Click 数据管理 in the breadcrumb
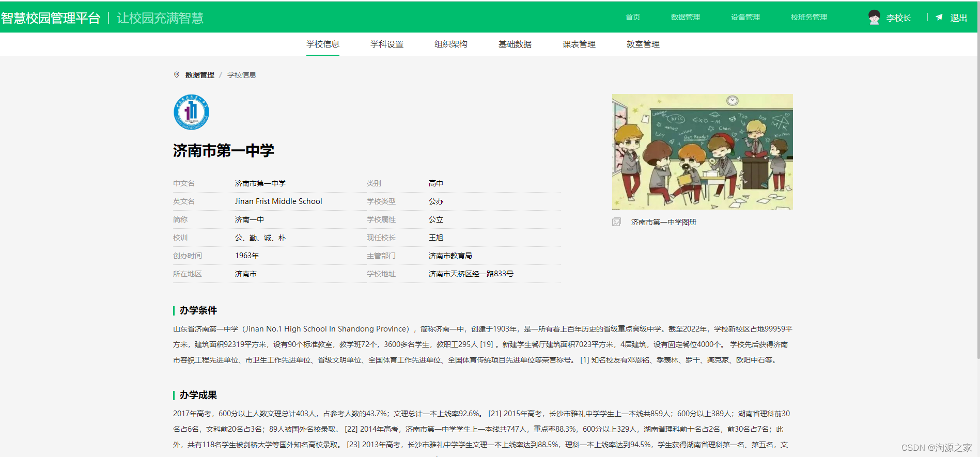Screen dimensions: 980x457 (x=200, y=75)
